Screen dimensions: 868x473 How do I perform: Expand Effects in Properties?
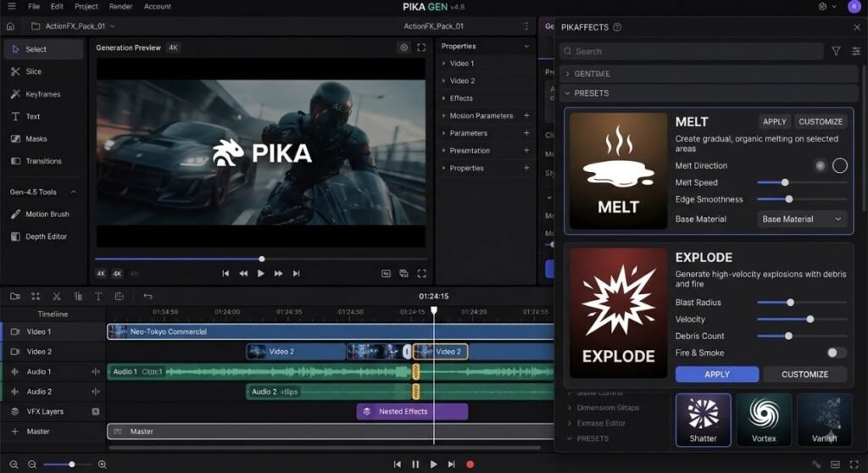[485, 98]
